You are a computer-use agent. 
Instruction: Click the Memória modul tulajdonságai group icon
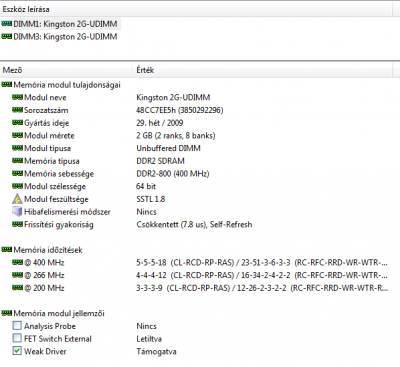click(x=6, y=85)
